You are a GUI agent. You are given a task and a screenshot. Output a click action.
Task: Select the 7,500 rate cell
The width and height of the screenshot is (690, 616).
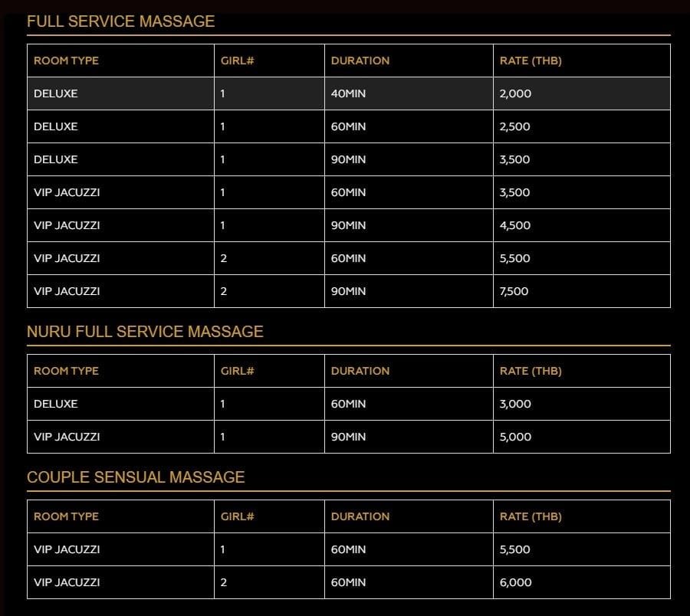(x=514, y=291)
